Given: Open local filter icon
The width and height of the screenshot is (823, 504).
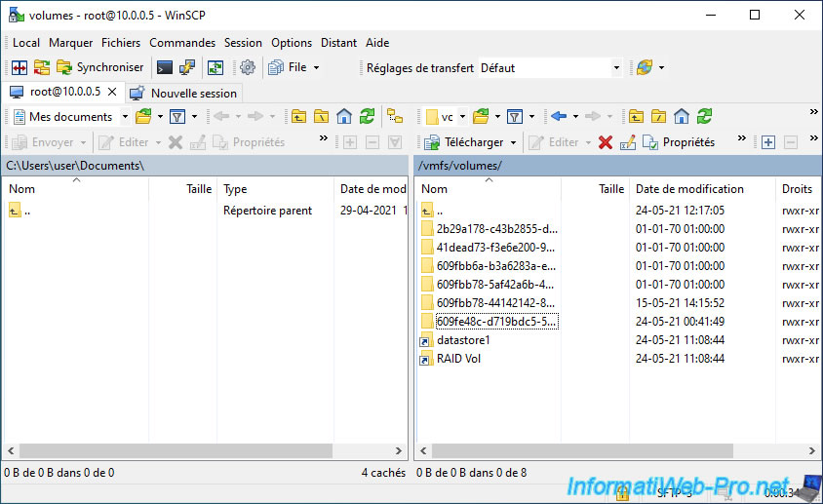Looking at the screenshot, I should click(x=177, y=117).
